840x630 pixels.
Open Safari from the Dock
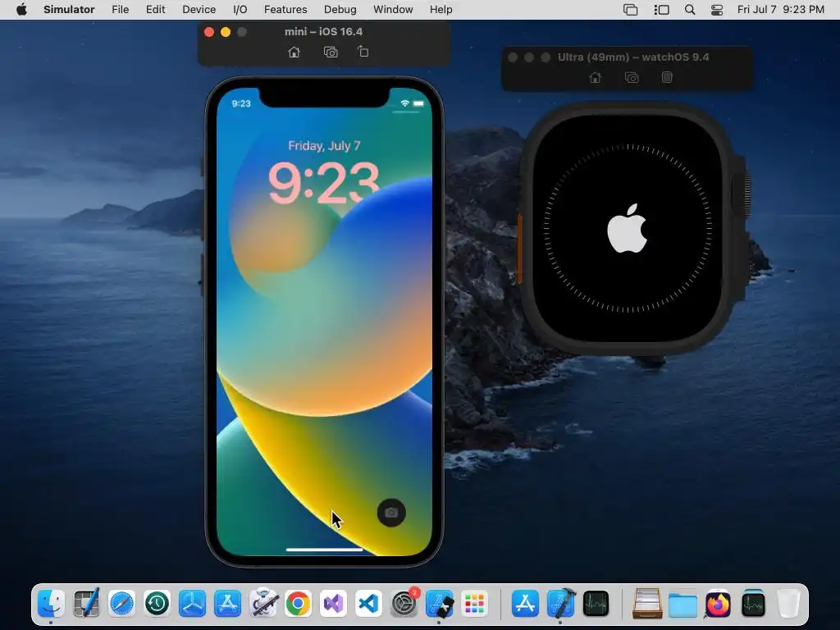121,604
